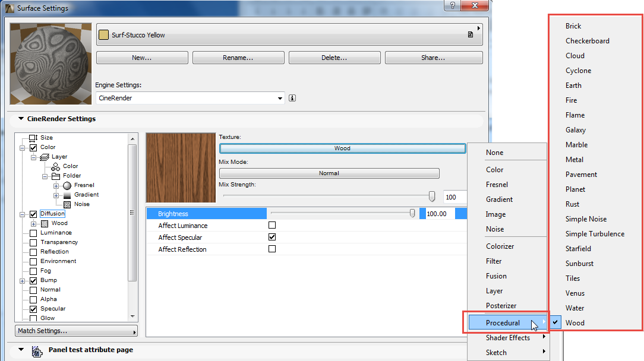Click the Mix Strength slider handle
Viewport: 644px width, 361px height.
432,197
